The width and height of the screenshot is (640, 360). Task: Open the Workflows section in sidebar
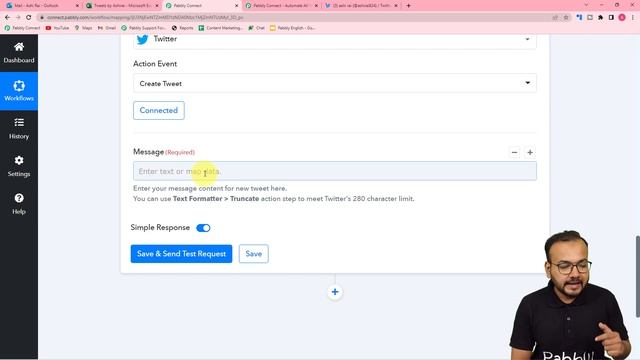coord(19,91)
